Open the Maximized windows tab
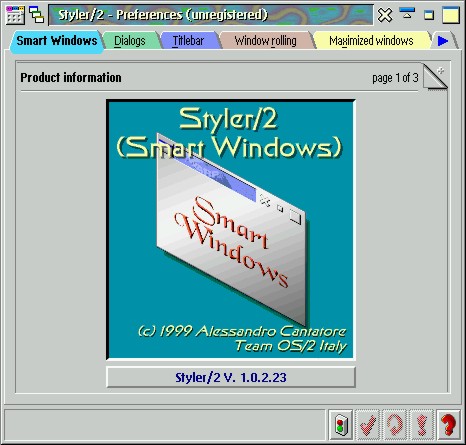 [371, 41]
